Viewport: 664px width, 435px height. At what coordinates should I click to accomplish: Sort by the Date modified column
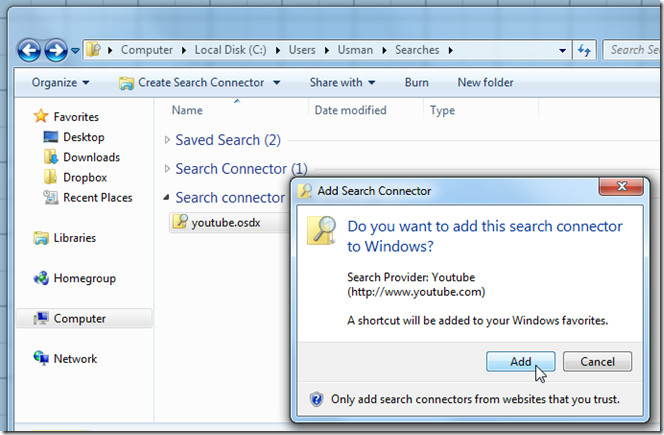point(350,110)
